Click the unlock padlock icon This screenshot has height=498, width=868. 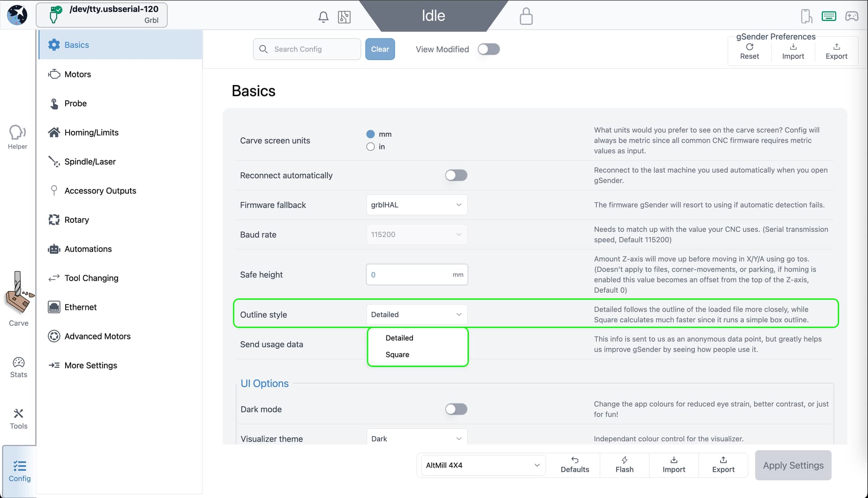(526, 16)
